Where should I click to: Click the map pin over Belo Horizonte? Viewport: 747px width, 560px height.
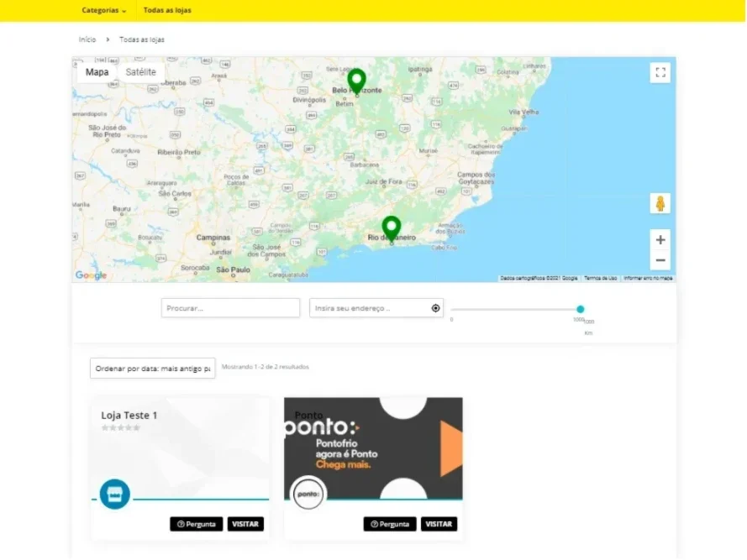pos(357,81)
